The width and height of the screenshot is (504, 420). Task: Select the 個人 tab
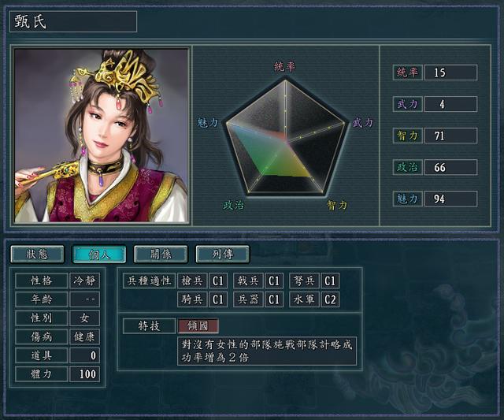coord(99,254)
